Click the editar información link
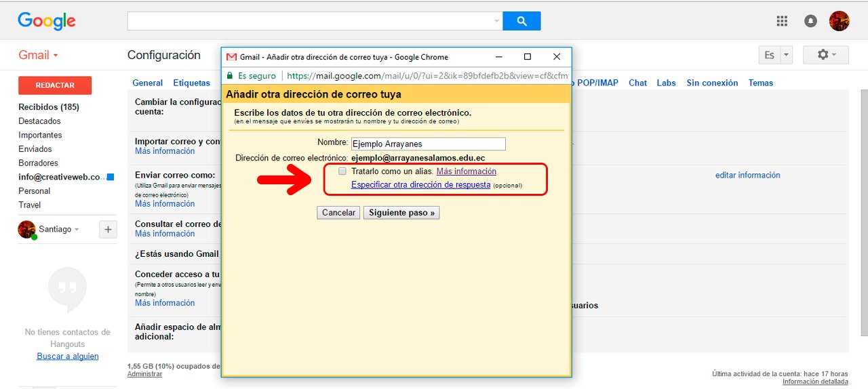The image size is (868, 389). [x=747, y=175]
